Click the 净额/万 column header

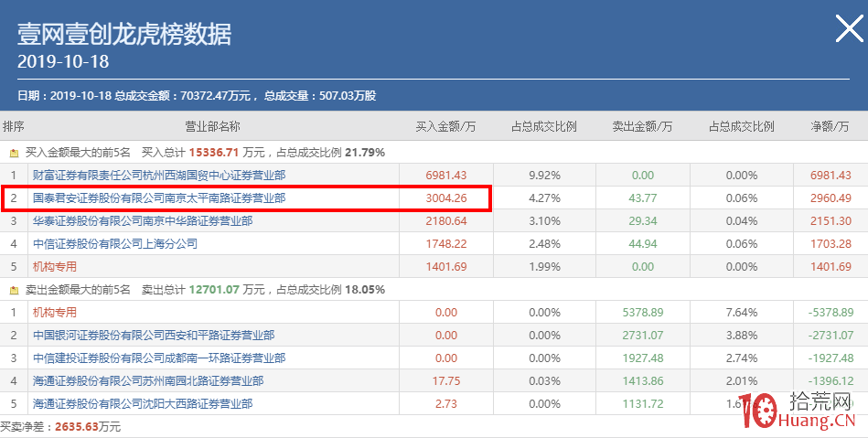pyautogui.click(x=830, y=126)
